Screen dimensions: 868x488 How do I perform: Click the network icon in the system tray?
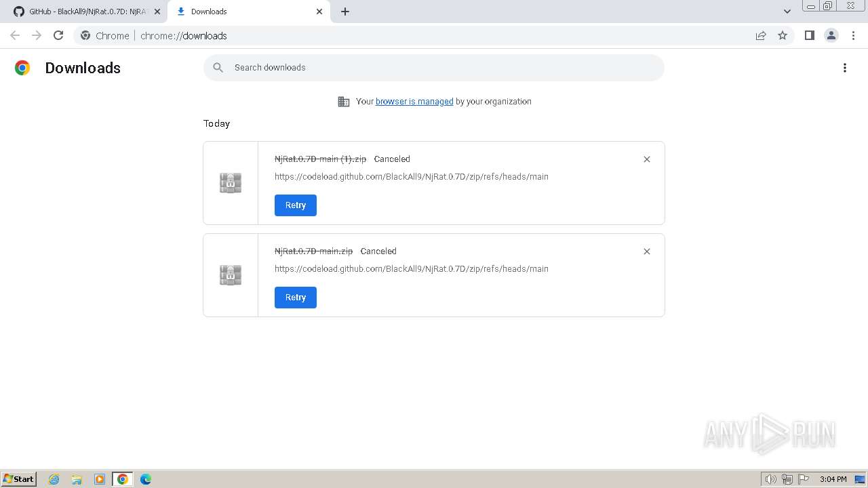pyautogui.click(x=787, y=479)
